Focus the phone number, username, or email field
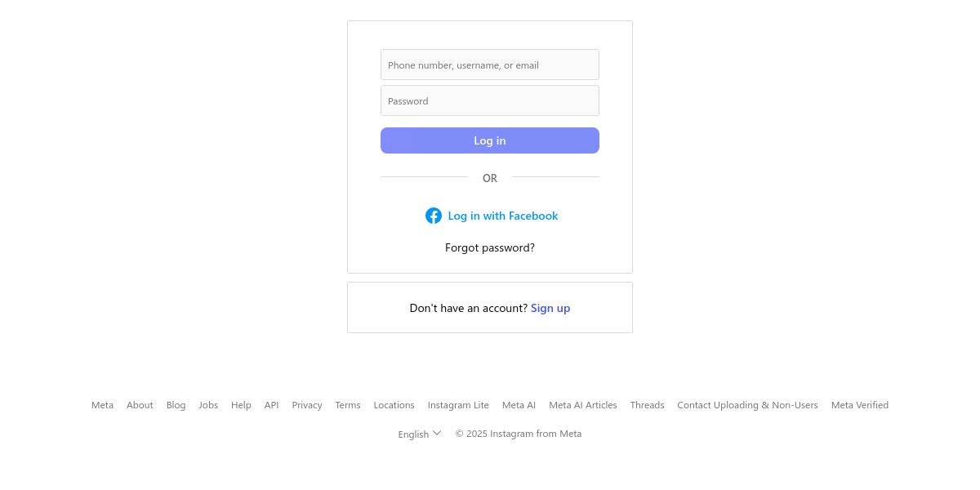Screen dimensions: 980x490 490,65
